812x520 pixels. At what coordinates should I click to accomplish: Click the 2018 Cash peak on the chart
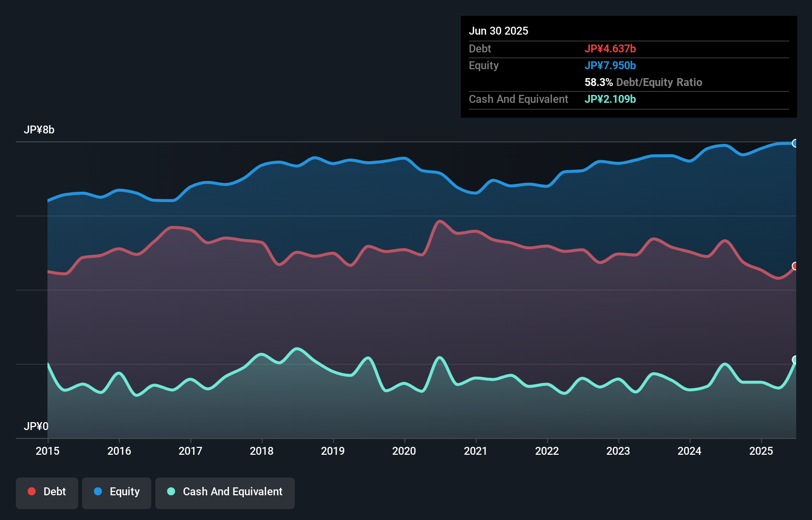297,349
